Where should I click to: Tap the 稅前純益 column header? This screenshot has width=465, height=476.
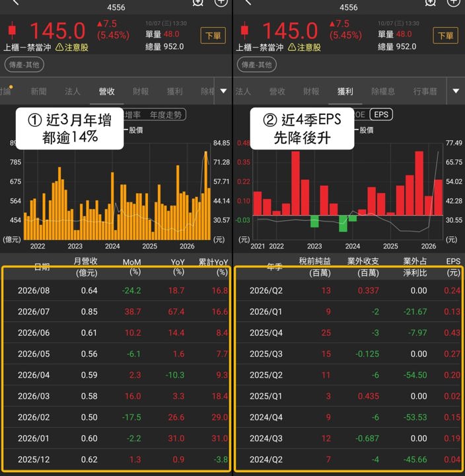[x=315, y=267]
